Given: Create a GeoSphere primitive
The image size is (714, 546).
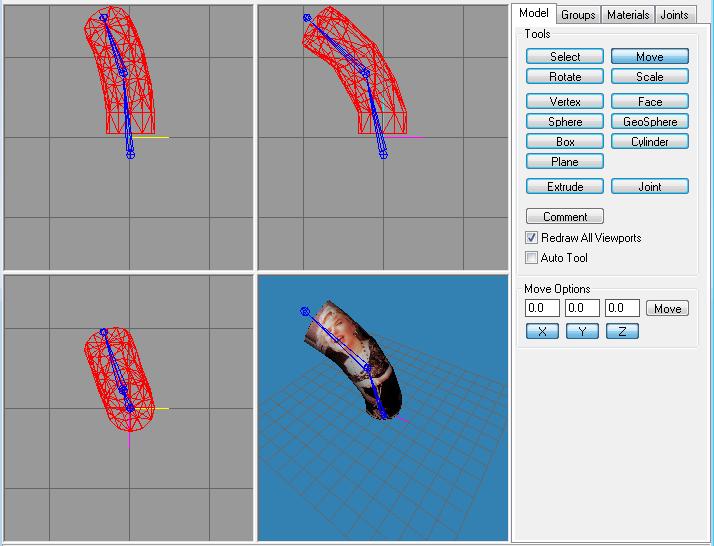Looking at the screenshot, I should [x=649, y=122].
